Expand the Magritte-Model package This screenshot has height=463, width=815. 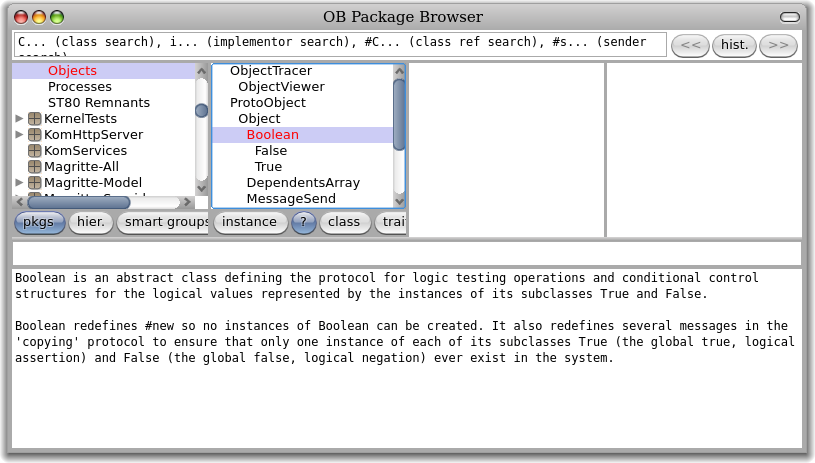(19, 183)
